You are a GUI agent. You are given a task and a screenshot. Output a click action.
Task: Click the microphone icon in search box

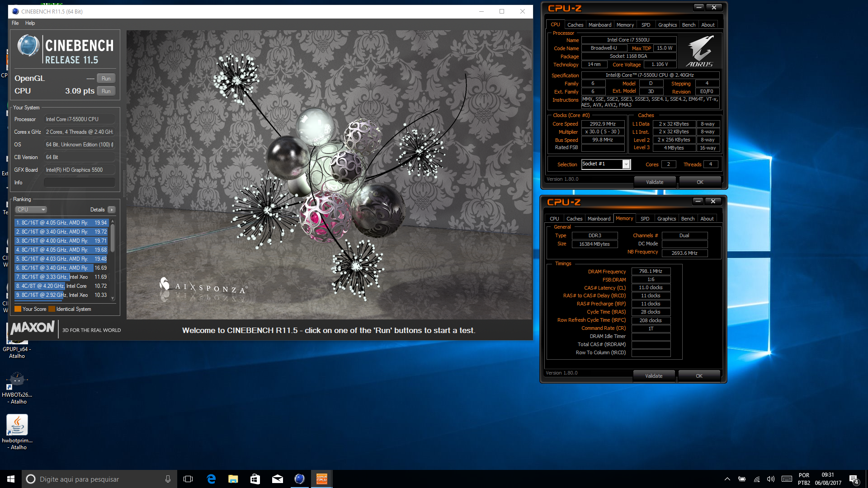click(168, 479)
